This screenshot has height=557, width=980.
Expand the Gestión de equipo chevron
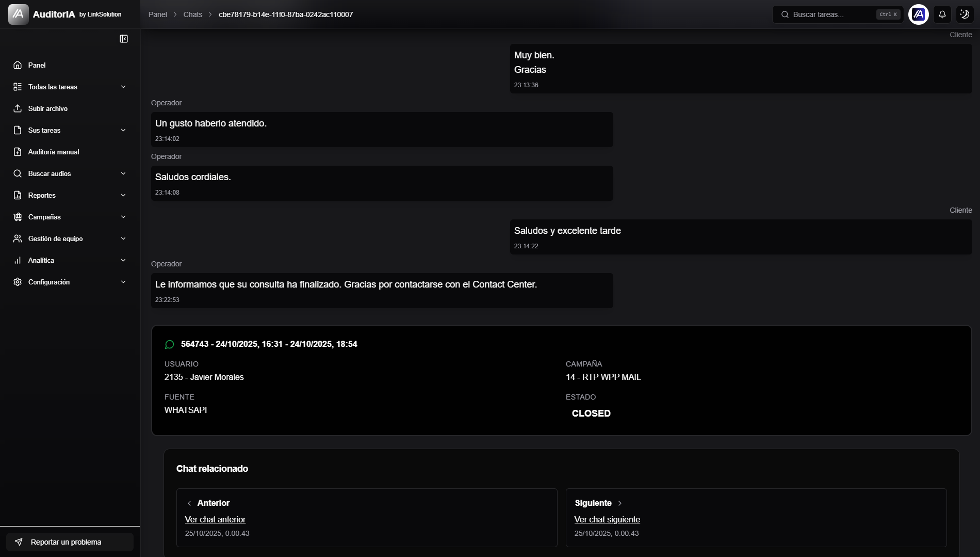pyautogui.click(x=123, y=238)
